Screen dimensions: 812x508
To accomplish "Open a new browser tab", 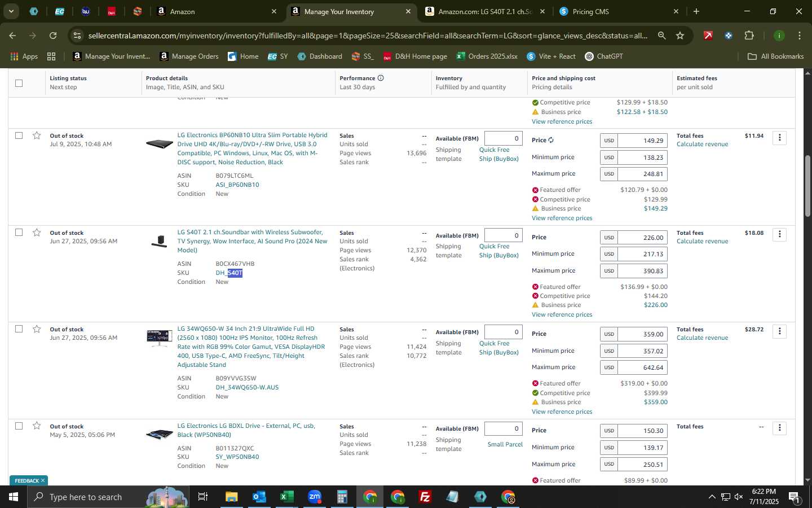I will pos(696,11).
